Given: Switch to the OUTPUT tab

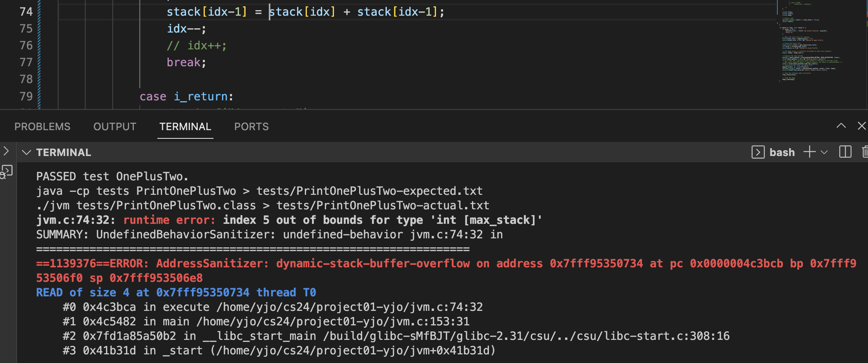Looking at the screenshot, I should coord(115,127).
